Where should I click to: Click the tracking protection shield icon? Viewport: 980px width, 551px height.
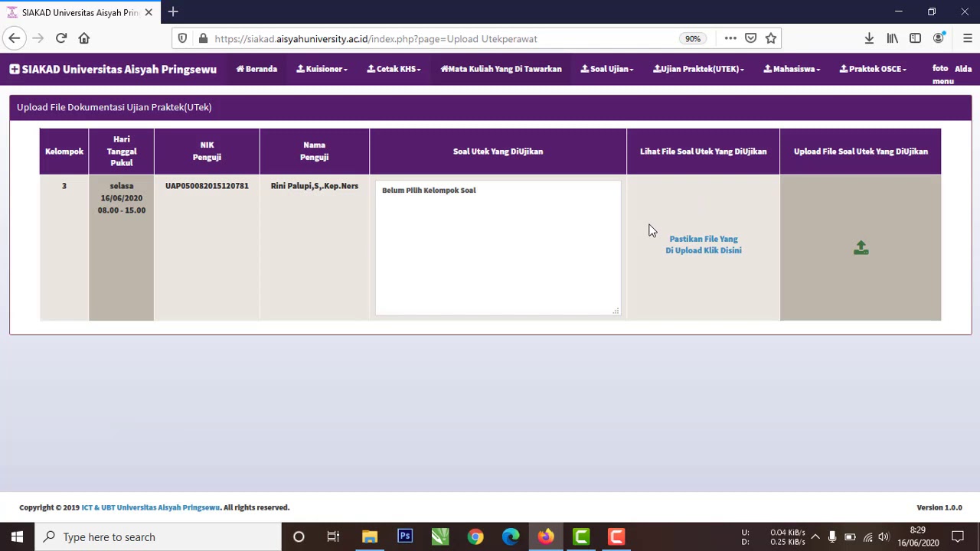[182, 38]
